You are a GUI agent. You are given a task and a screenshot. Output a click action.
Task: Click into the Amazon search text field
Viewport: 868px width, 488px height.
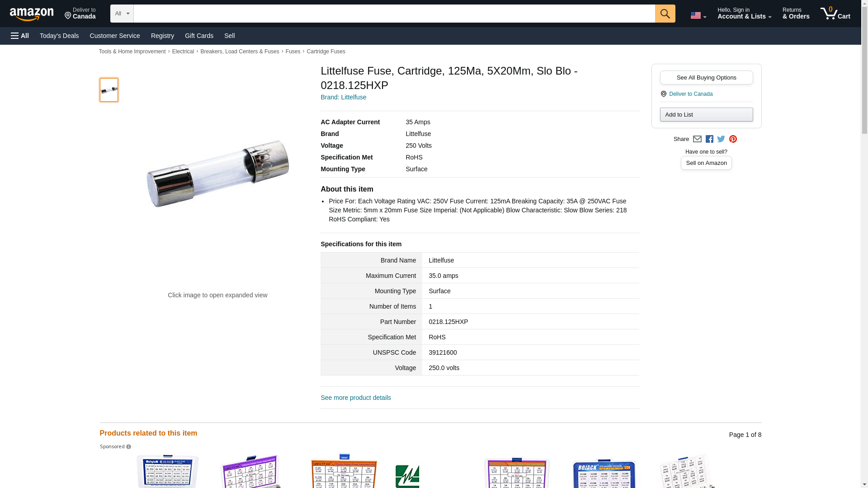pos(394,14)
